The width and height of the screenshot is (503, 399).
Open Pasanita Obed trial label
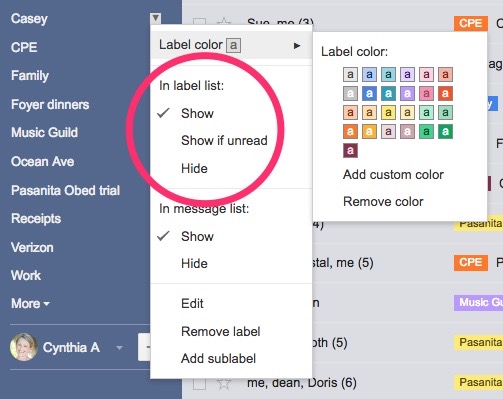pos(65,190)
